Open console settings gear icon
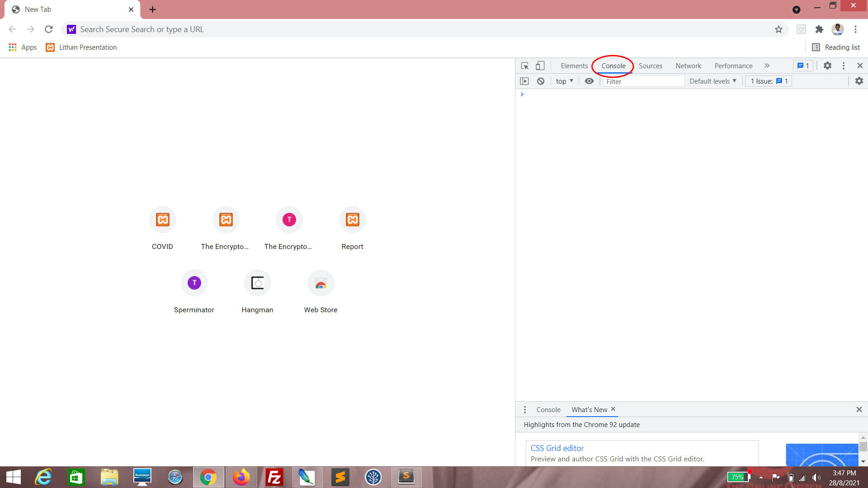This screenshot has height=488, width=868. (859, 81)
